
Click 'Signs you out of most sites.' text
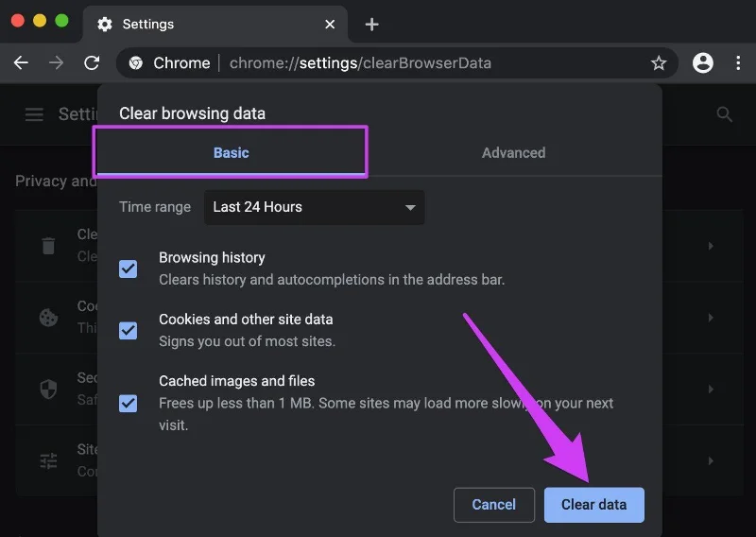(x=247, y=341)
